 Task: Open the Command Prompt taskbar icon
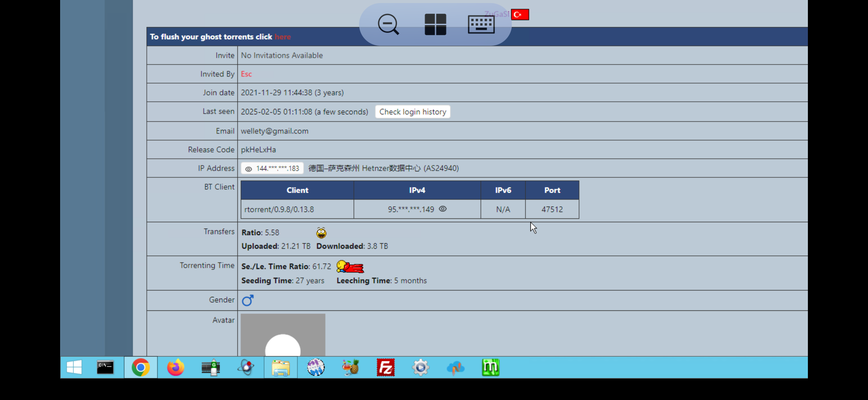(x=105, y=367)
